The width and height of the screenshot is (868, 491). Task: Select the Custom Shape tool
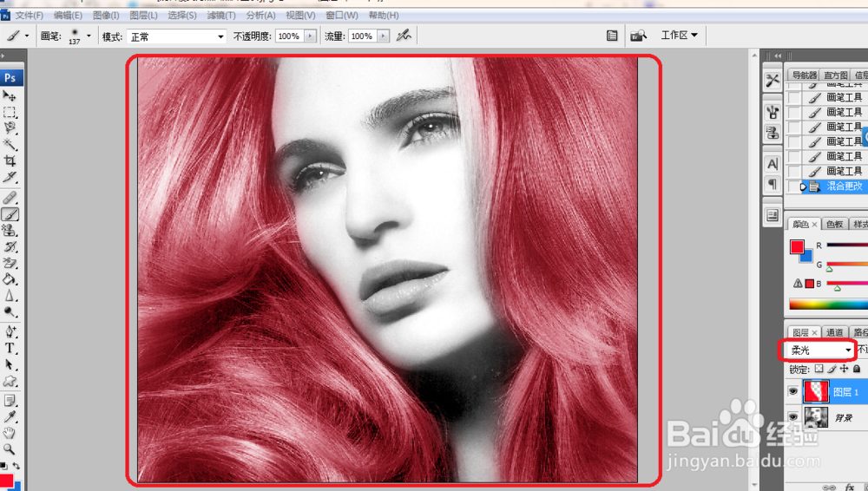coord(10,381)
